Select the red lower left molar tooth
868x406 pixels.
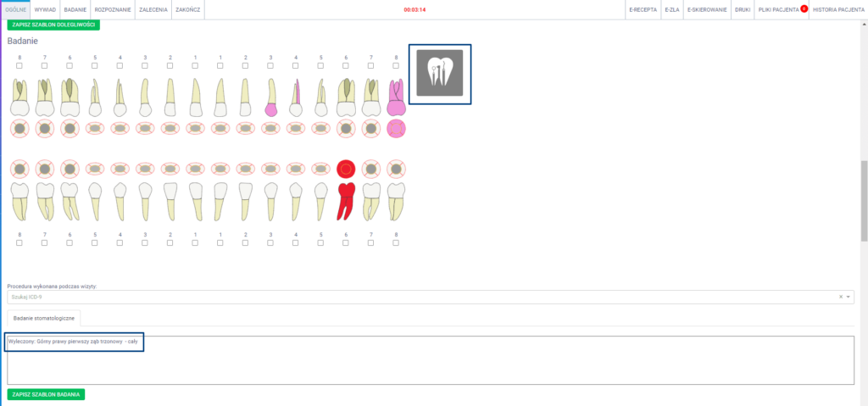(346, 200)
